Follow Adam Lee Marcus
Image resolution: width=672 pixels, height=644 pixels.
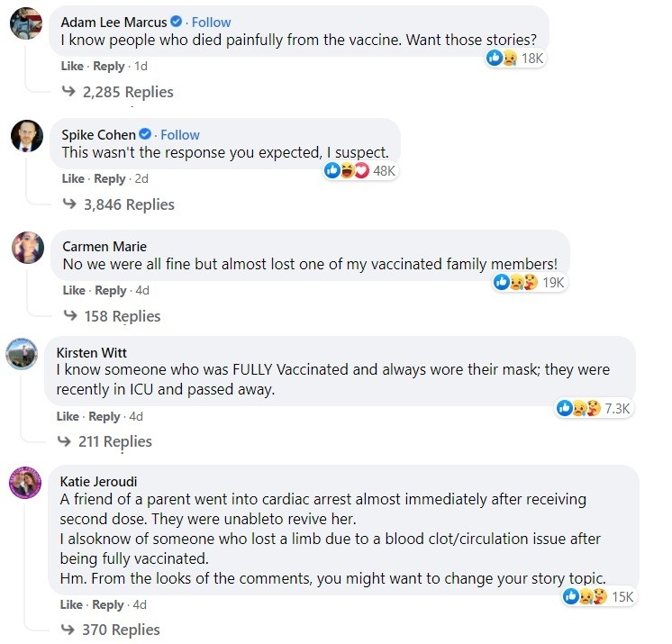(212, 22)
